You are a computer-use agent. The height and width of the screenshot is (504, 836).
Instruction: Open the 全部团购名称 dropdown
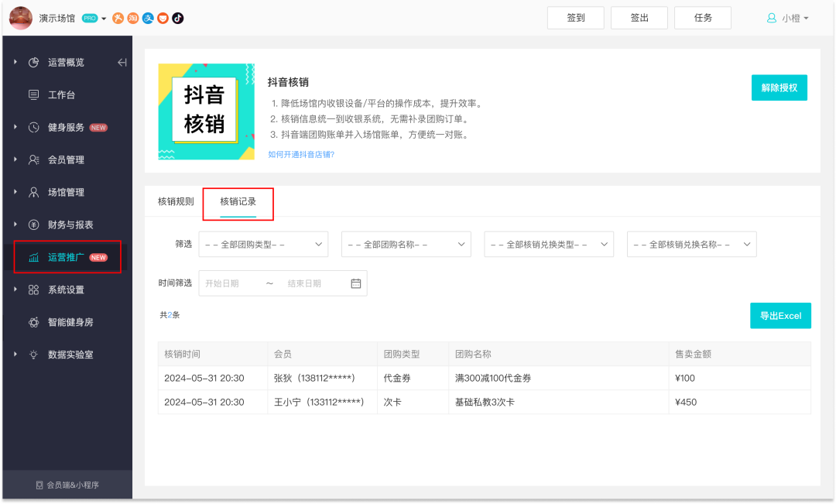point(406,244)
